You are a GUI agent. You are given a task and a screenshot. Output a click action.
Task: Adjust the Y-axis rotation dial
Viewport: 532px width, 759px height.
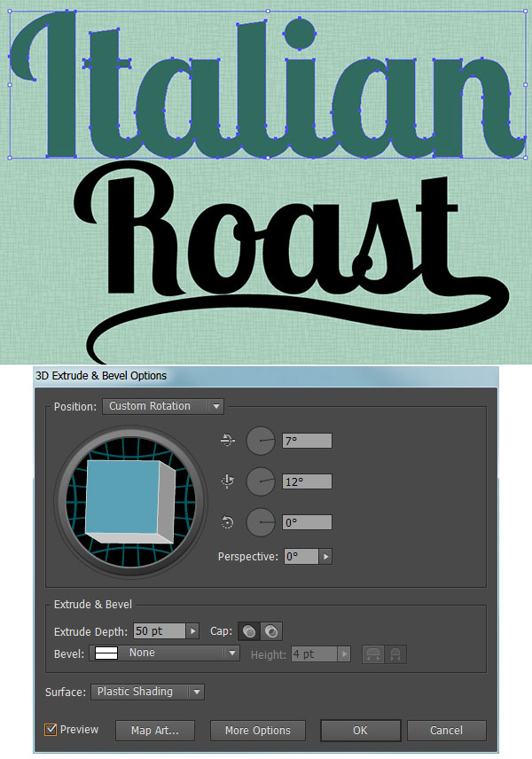(x=261, y=481)
